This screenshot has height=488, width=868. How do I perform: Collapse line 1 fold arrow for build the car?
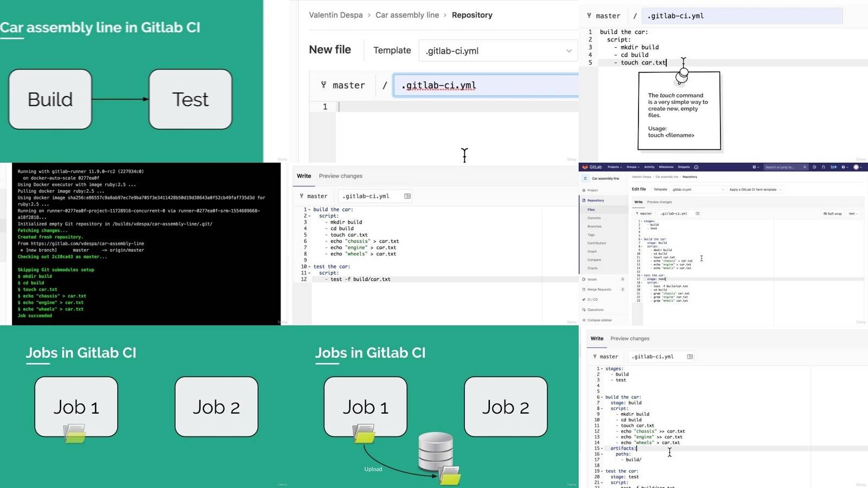pyautogui.click(x=309, y=210)
